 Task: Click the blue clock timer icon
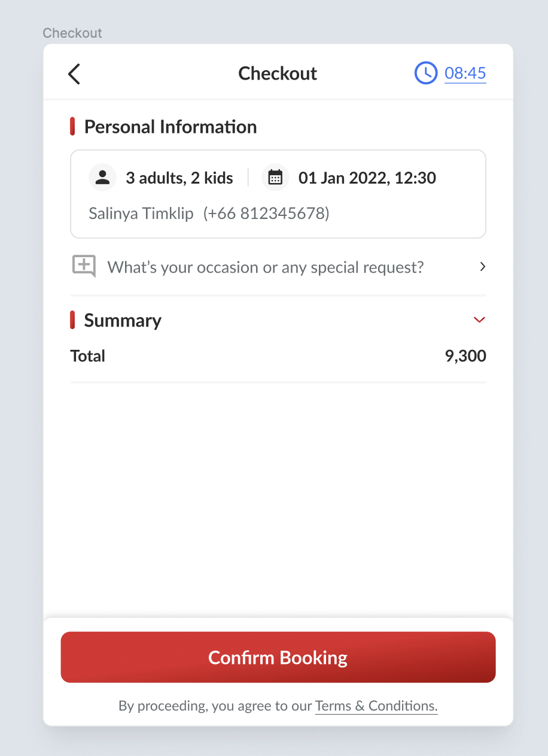click(x=426, y=74)
